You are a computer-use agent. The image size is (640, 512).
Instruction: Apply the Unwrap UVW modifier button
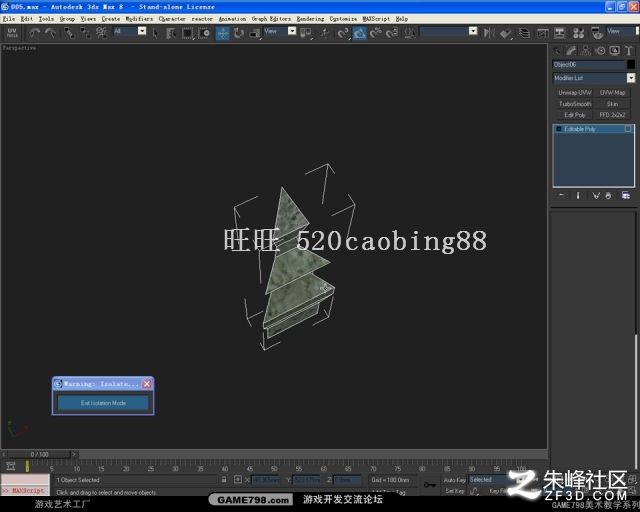tap(575, 93)
